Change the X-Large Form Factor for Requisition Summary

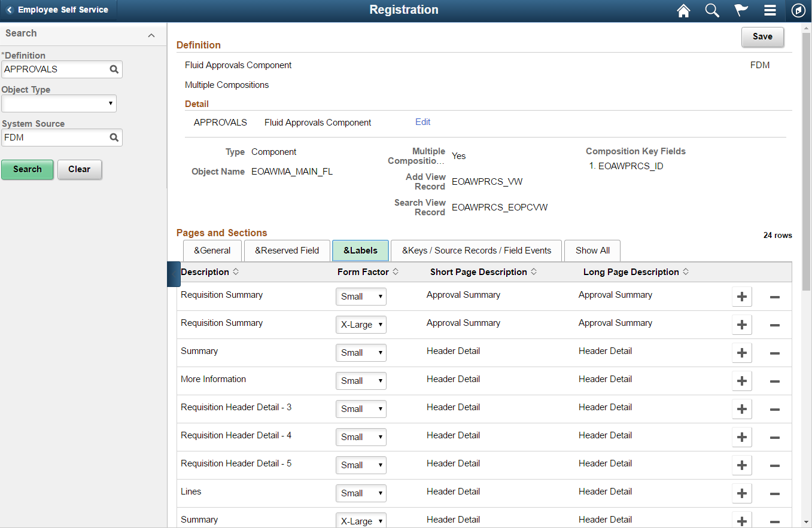[361, 324]
